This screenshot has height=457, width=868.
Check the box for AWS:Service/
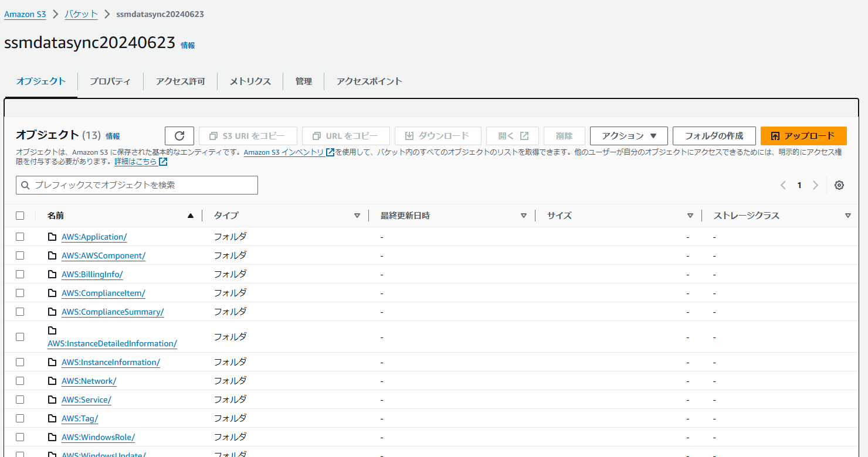[x=20, y=400]
